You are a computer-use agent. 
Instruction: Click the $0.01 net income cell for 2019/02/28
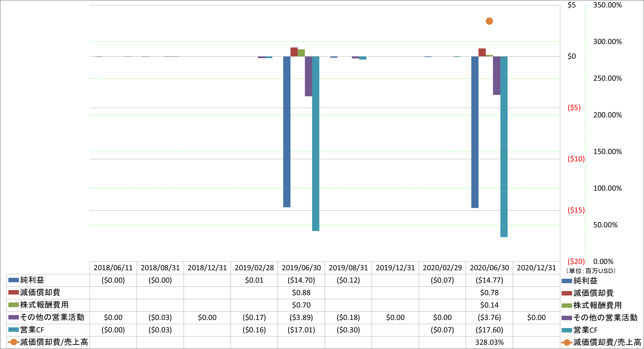point(254,280)
